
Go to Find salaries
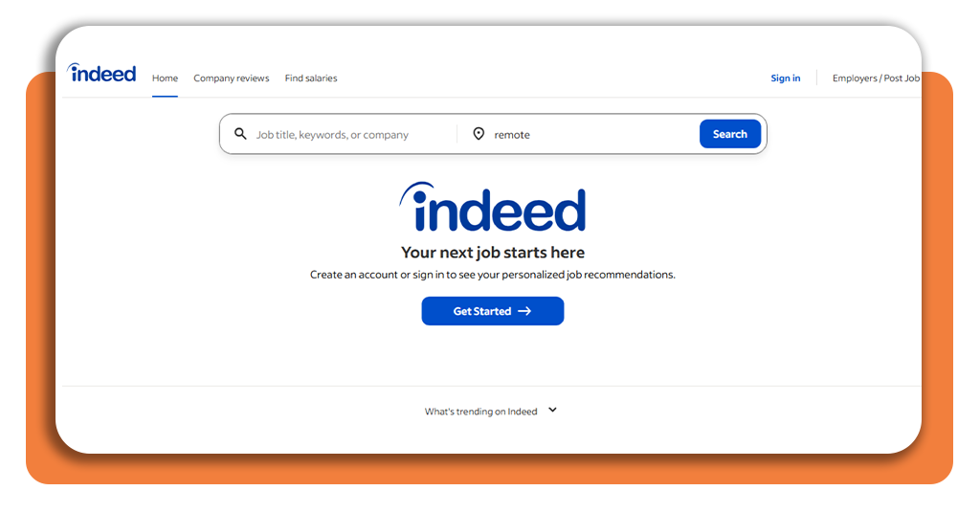[311, 78]
